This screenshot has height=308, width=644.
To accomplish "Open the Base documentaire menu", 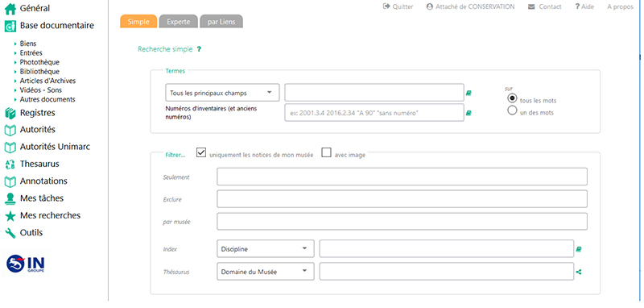I will pos(56,26).
